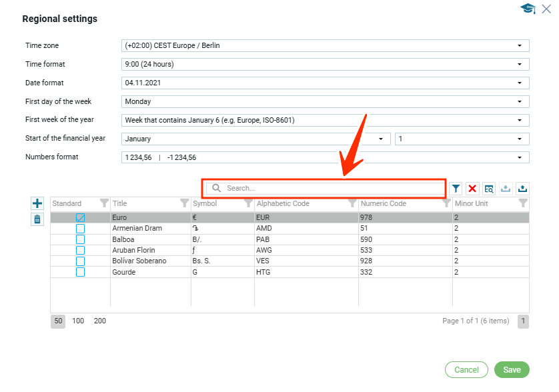The height and width of the screenshot is (392, 559).
Task: Select 200 items per page
Action: (100, 321)
